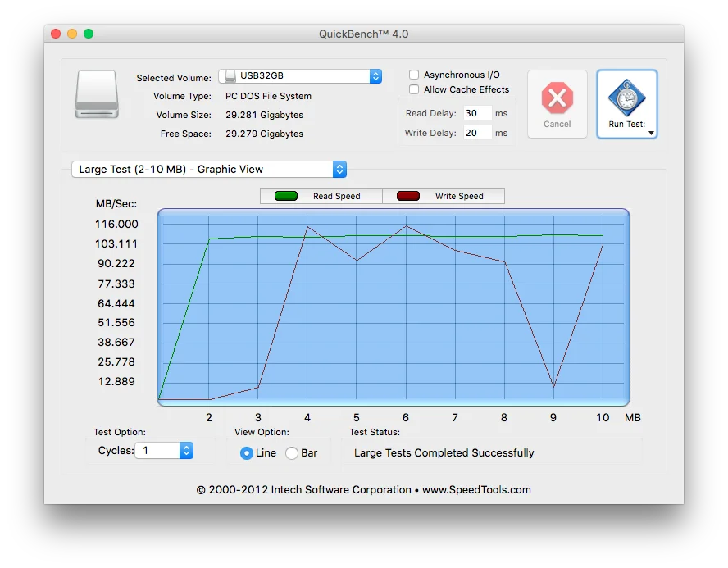
Task: Click the 12.889 axis value
Action: tap(116, 381)
